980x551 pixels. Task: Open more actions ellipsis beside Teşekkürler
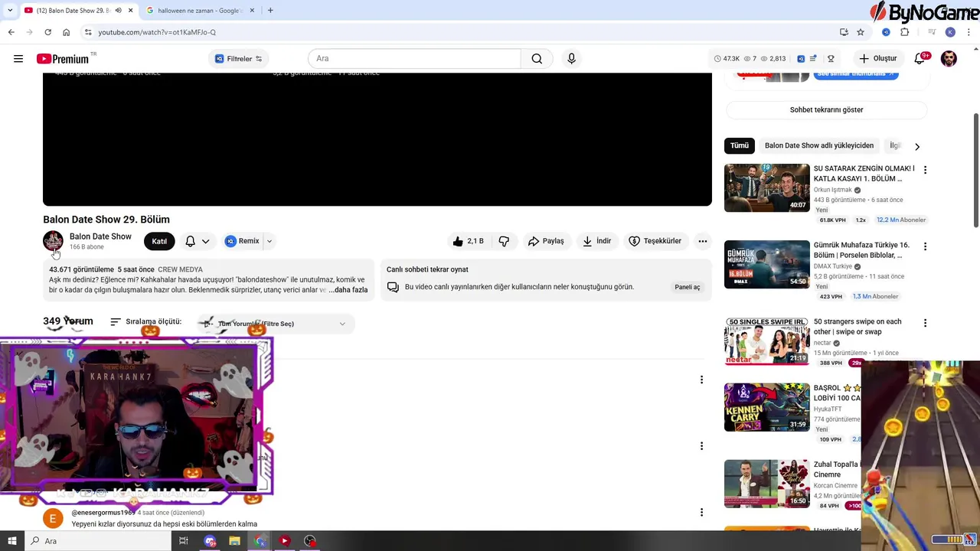(x=702, y=241)
